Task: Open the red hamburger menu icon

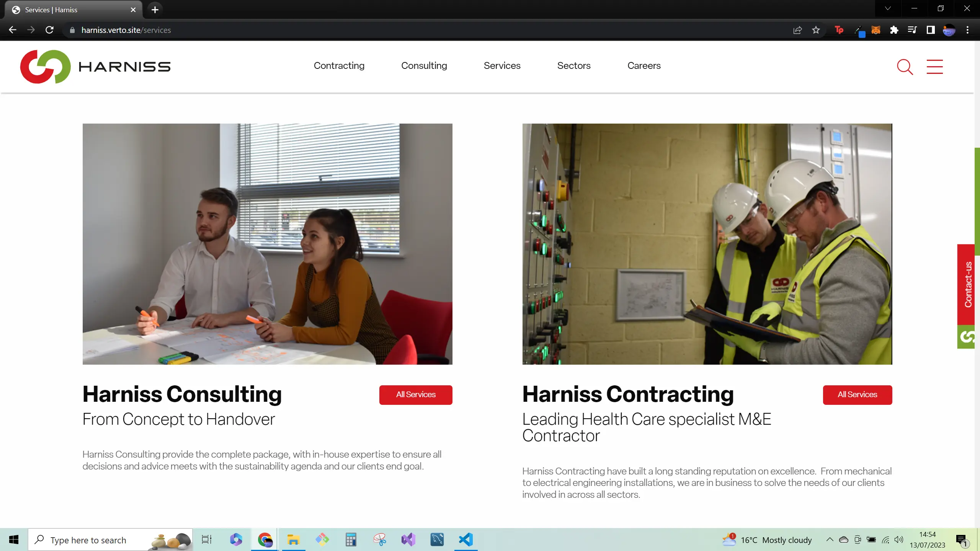Action: point(935,67)
